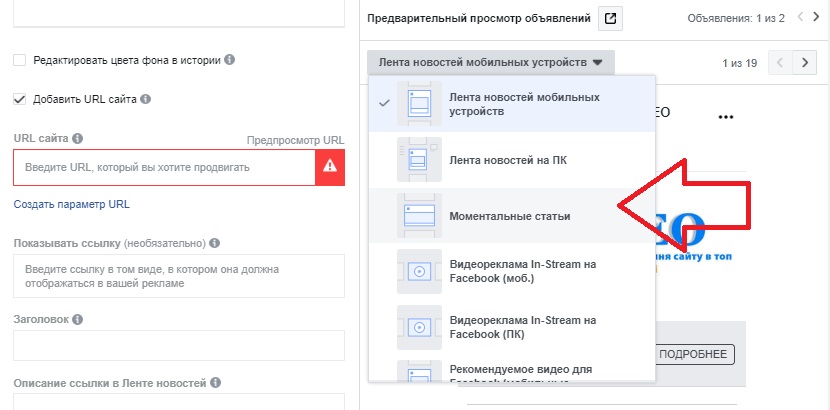The height and width of the screenshot is (410, 830).
Task: Click the 'Описание ссылки в Ленте новостей' input field
Action: (179, 402)
